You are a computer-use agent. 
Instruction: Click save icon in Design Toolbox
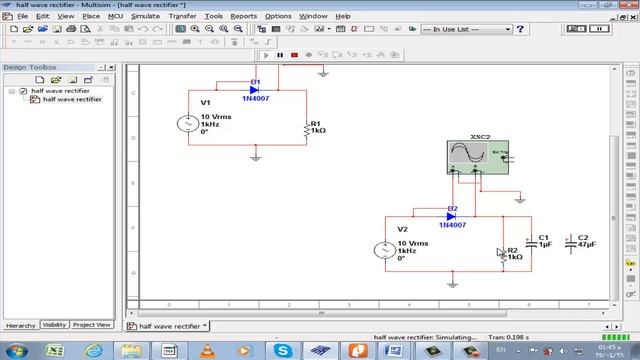click(72, 80)
